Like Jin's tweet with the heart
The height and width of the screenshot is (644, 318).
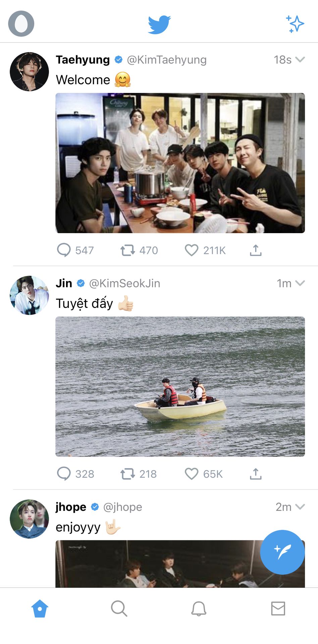pos(192,474)
